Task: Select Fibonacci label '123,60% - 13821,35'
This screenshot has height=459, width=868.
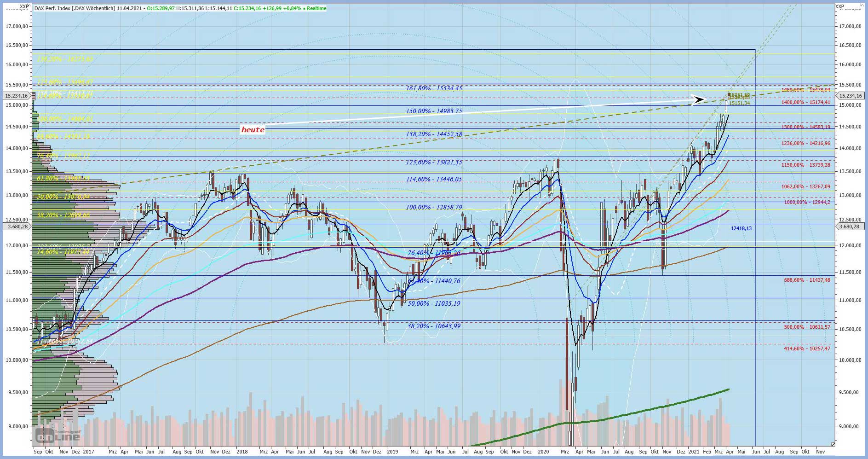Action: [x=434, y=162]
